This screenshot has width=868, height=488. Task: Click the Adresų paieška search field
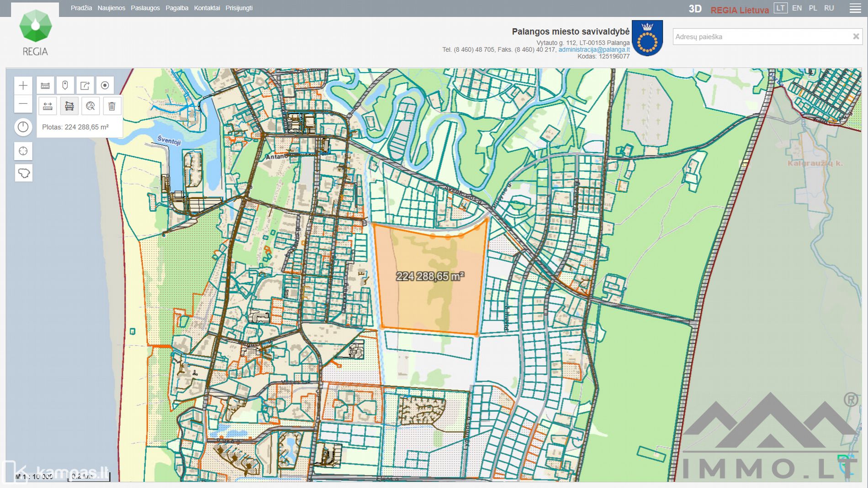[x=761, y=37]
